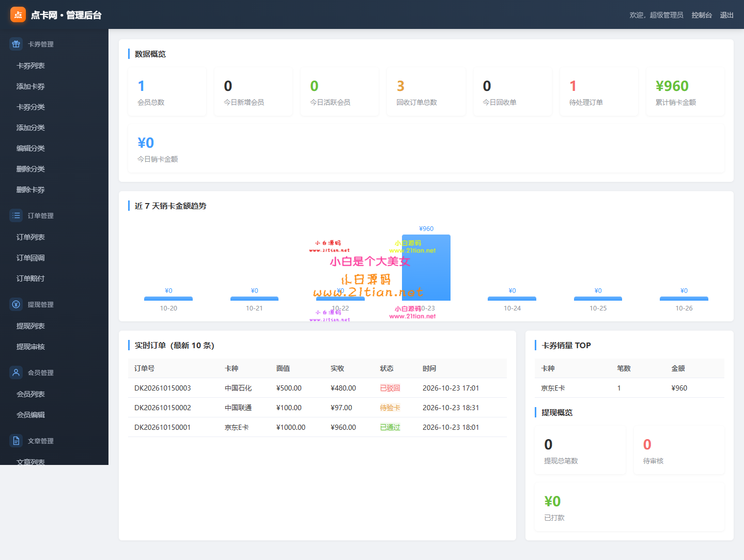Click the gift icon beside 卡券管理

click(16, 44)
